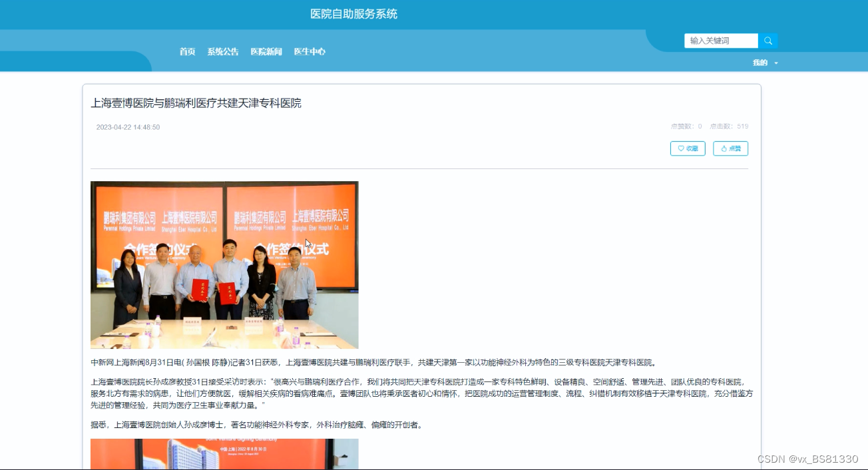Click the 点赞 like button

click(730, 148)
